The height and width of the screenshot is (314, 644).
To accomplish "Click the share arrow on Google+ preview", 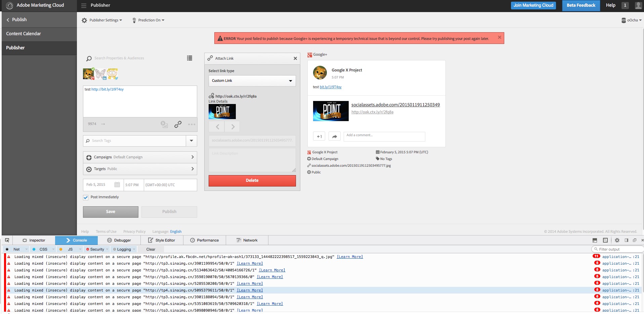I will coord(335,137).
